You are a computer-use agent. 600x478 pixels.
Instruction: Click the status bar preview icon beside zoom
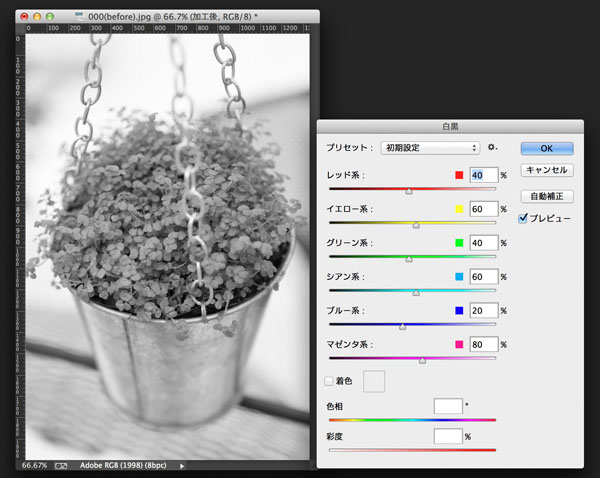coord(61,466)
